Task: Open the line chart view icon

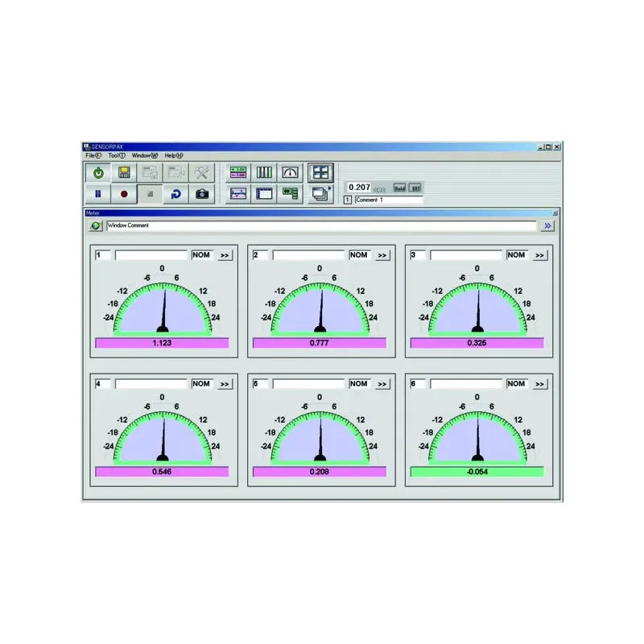Action: coord(238,194)
